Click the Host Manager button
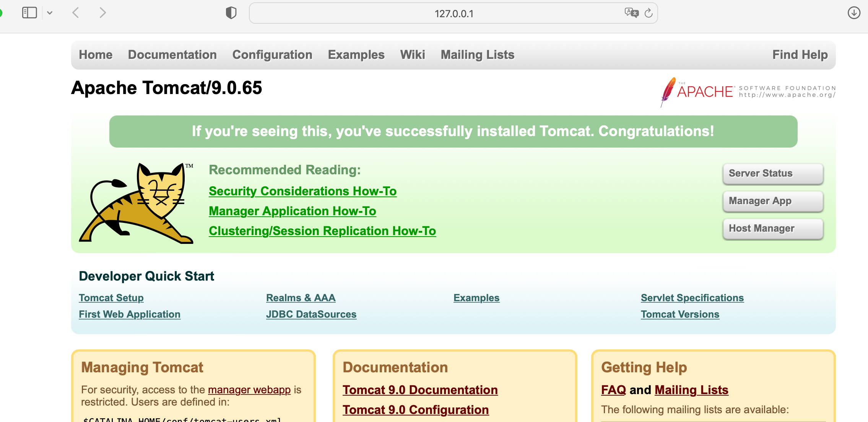868x422 pixels. coord(773,229)
